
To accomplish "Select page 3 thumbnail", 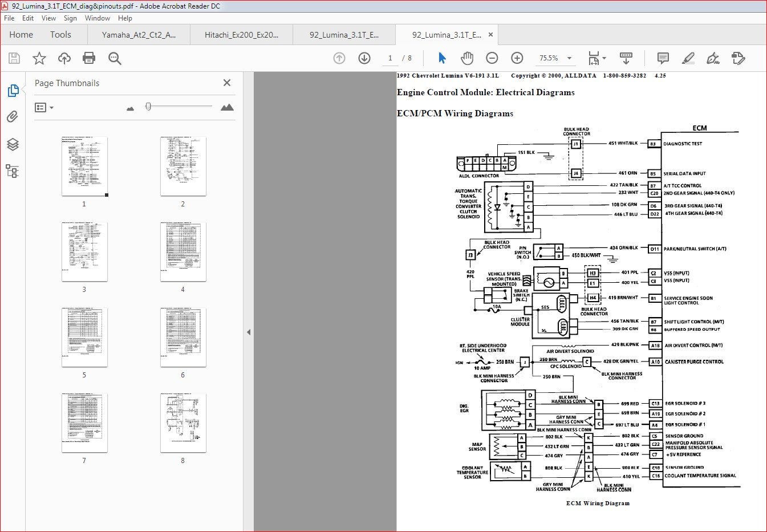I will coord(84,252).
